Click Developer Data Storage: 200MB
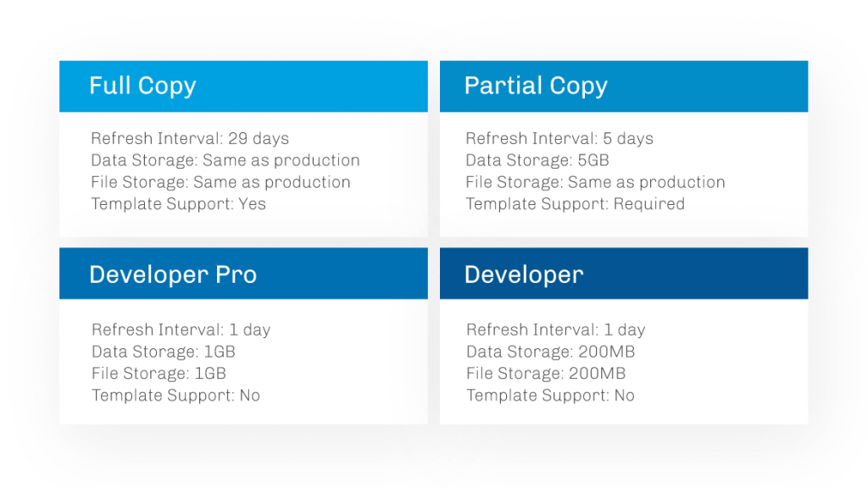868x488 pixels. click(550, 352)
